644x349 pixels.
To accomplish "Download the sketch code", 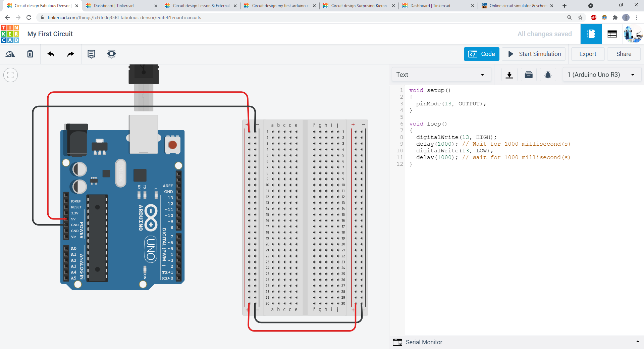I will 509,74.
